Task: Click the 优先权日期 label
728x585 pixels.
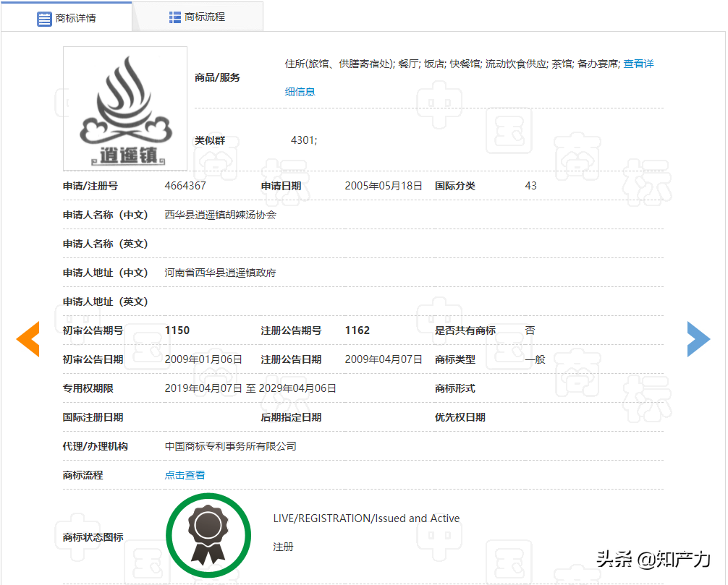Action: [x=460, y=417]
